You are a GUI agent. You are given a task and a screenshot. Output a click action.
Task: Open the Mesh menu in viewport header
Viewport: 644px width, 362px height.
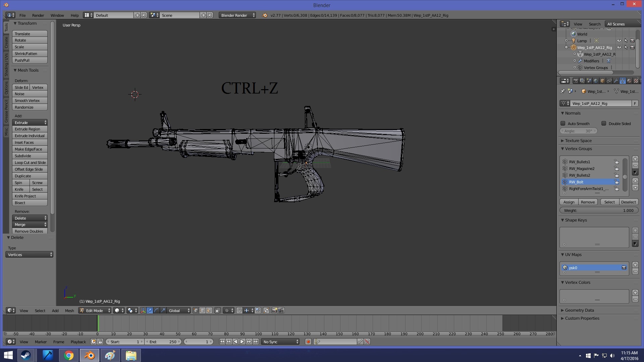[x=69, y=311]
